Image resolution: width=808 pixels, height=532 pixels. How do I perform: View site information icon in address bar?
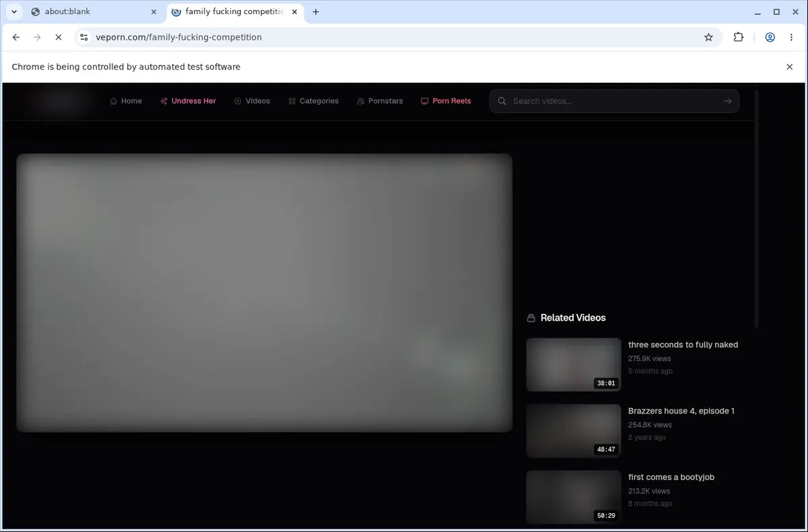point(83,38)
